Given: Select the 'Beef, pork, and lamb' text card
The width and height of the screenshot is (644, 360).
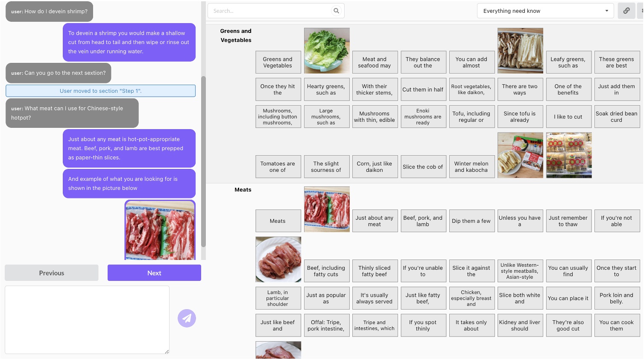Looking at the screenshot, I should (423, 221).
